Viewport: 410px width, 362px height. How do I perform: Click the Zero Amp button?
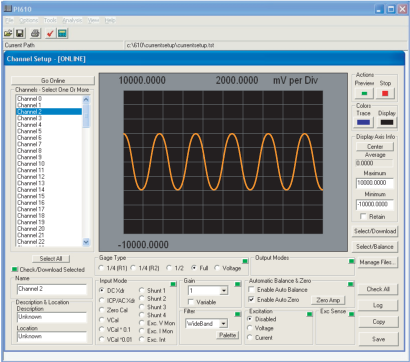(328, 300)
